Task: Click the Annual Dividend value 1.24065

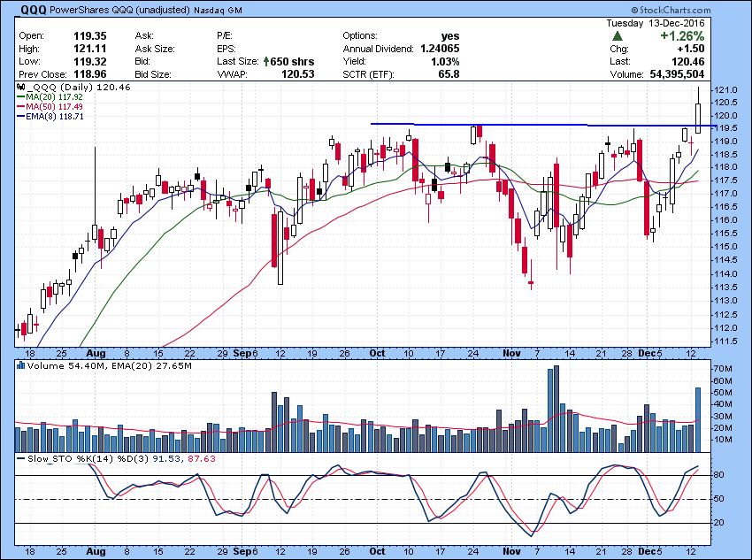Action: [x=440, y=49]
